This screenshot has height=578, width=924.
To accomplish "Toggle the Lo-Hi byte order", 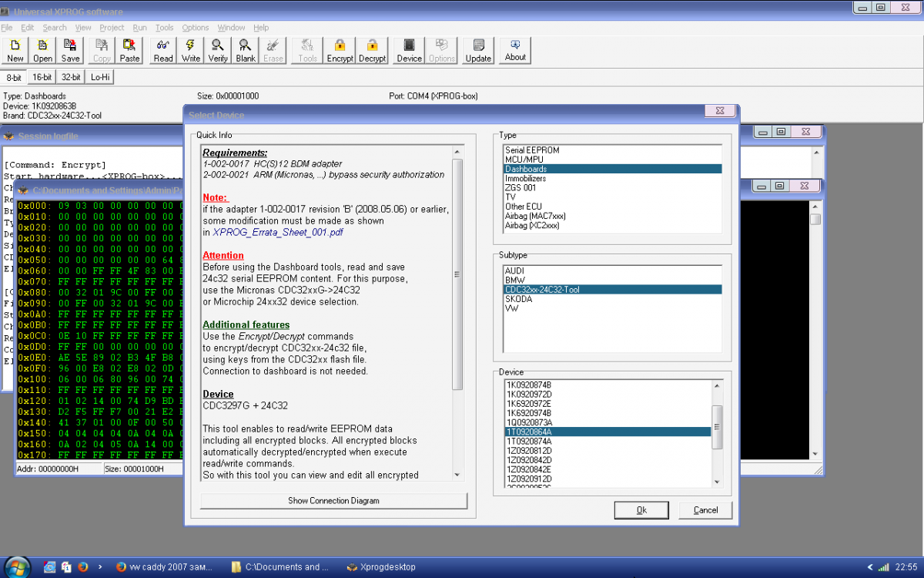I will coord(100,77).
